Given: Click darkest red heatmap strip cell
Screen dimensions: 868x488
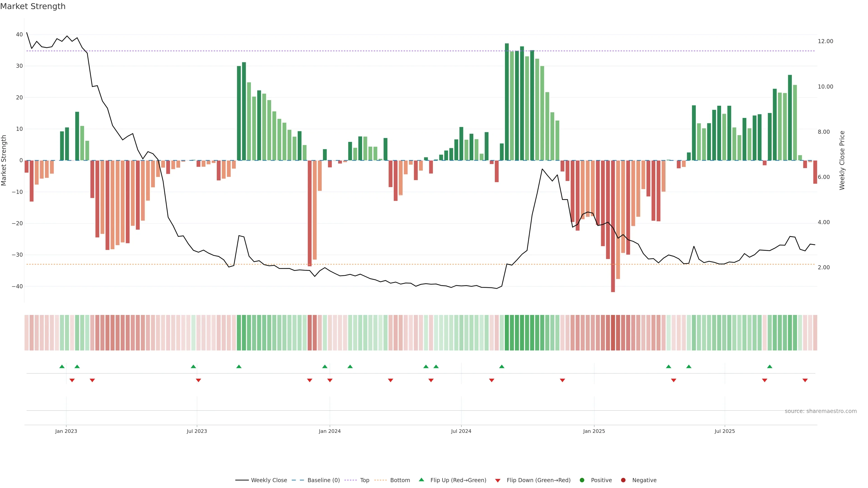Looking at the screenshot, I should tap(613, 333).
